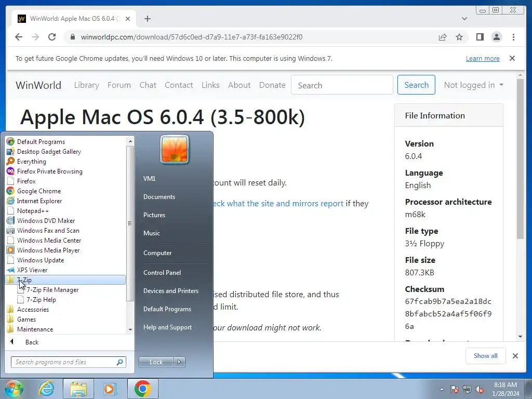Click the network status tray icon

click(467, 389)
